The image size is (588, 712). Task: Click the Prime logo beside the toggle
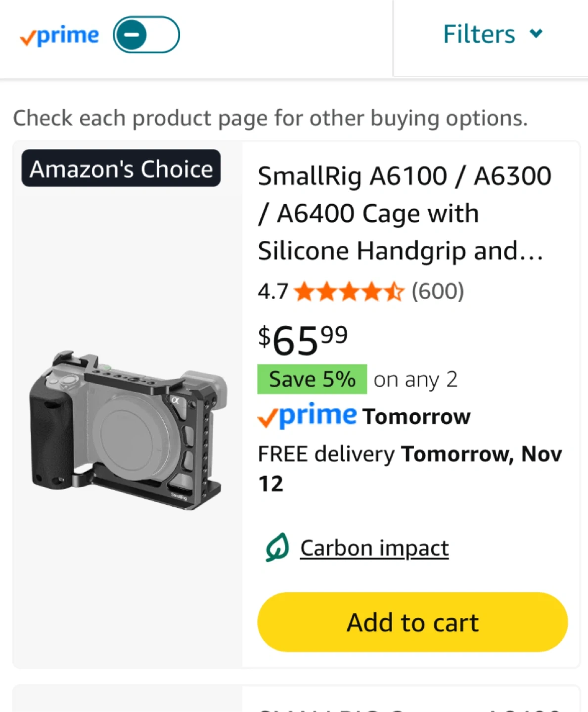pos(59,36)
